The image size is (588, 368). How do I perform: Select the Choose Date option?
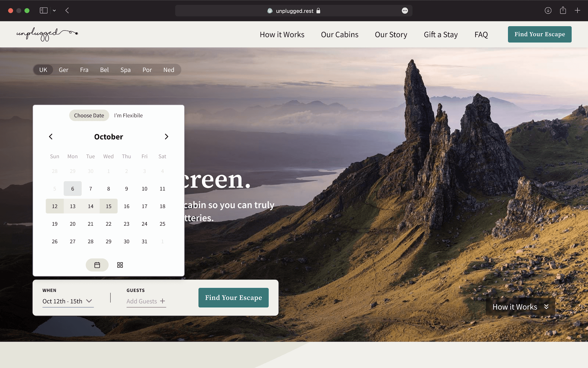89,115
